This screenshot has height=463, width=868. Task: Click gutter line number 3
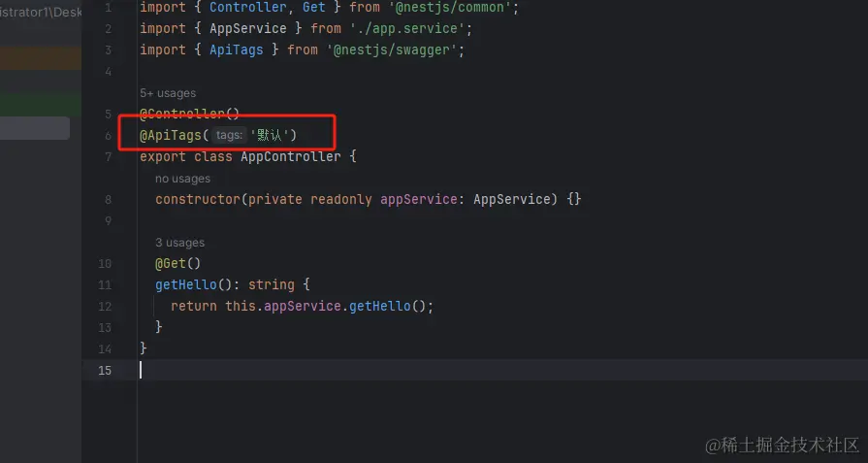(108, 50)
